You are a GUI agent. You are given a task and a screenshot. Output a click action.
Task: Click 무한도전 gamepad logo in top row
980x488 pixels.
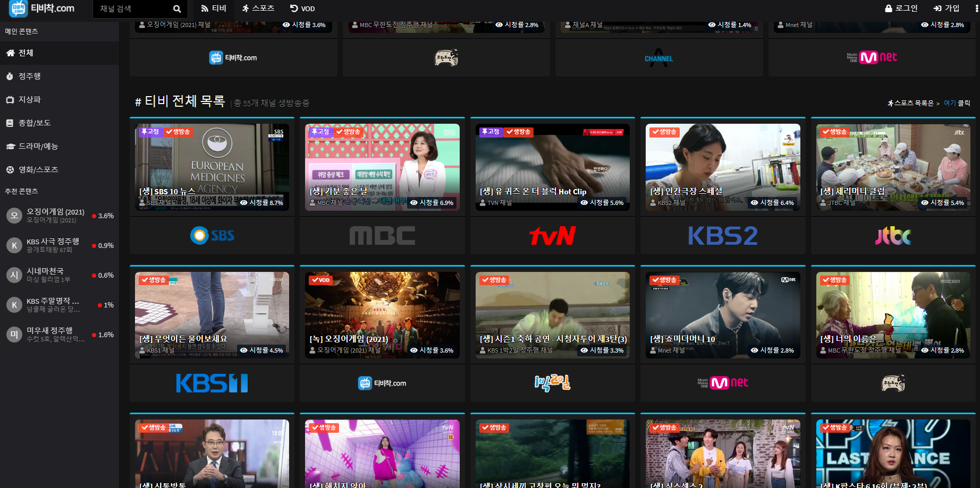[446, 57]
